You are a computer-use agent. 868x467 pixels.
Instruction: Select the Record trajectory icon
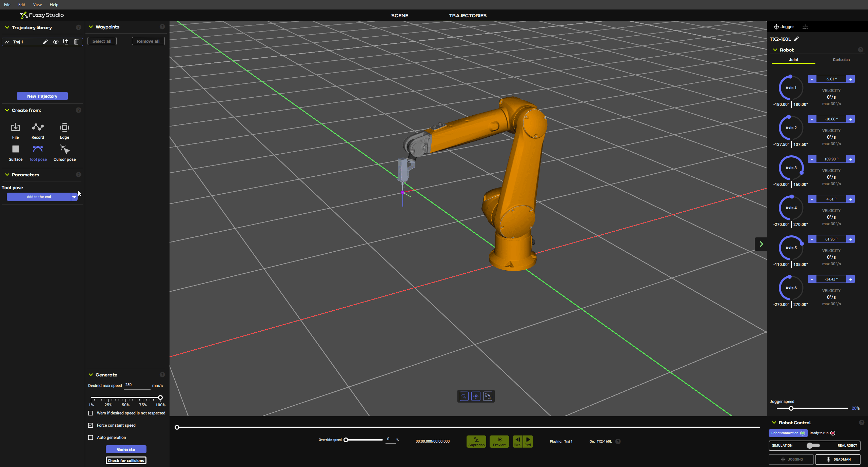[38, 128]
